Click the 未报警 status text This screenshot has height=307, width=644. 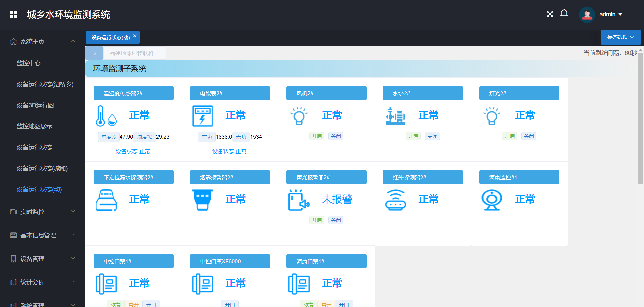click(x=337, y=200)
